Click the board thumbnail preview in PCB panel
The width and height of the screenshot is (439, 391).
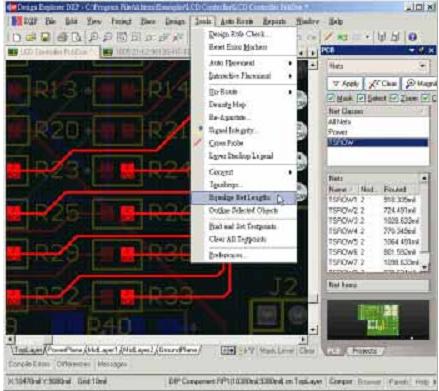click(x=378, y=320)
